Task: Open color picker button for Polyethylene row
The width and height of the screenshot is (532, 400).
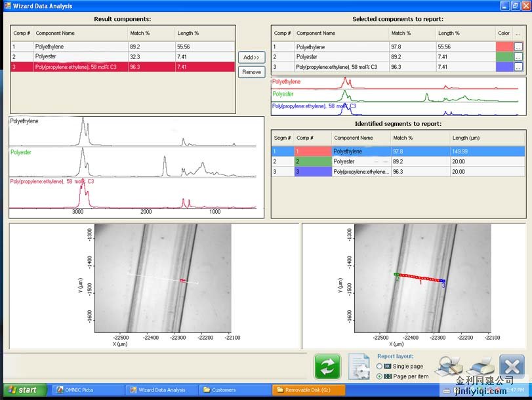Action: [518, 47]
